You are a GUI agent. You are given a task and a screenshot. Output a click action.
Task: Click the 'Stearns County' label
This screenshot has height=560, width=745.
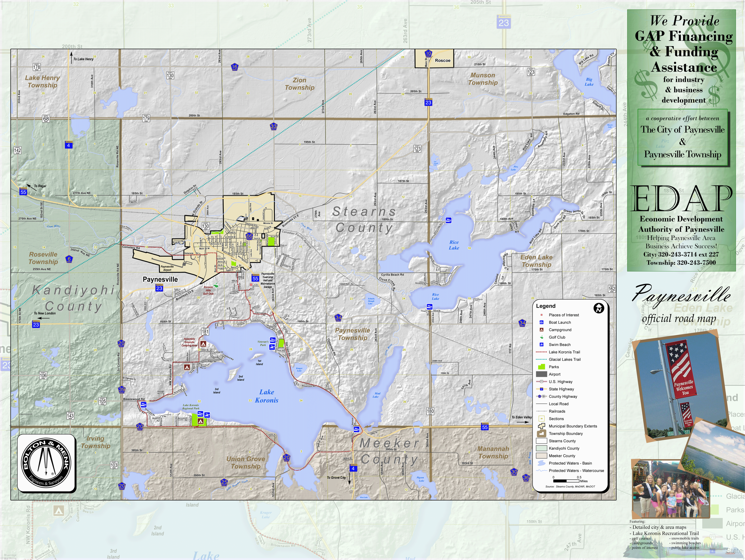coord(364,220)
